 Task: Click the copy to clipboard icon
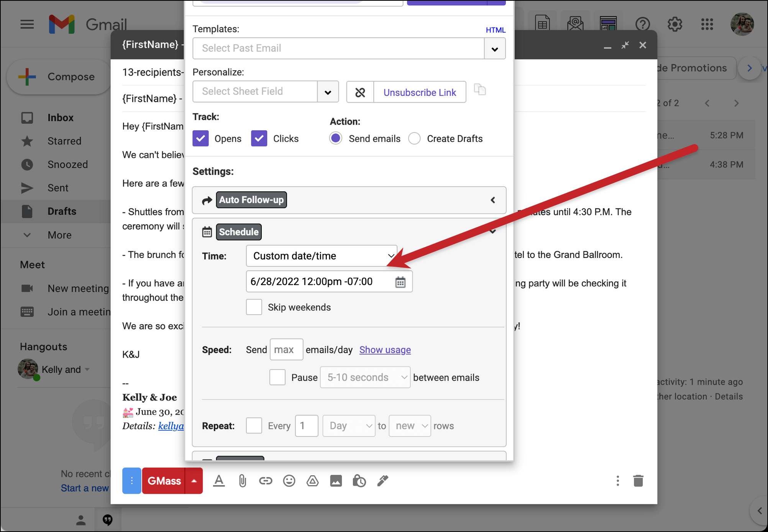[x=480, y=90]
